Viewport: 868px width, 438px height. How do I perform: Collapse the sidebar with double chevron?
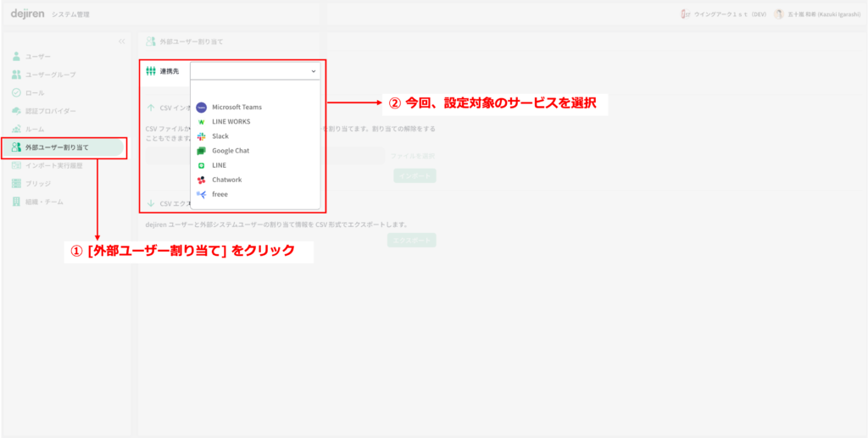(x=122, y=41)
